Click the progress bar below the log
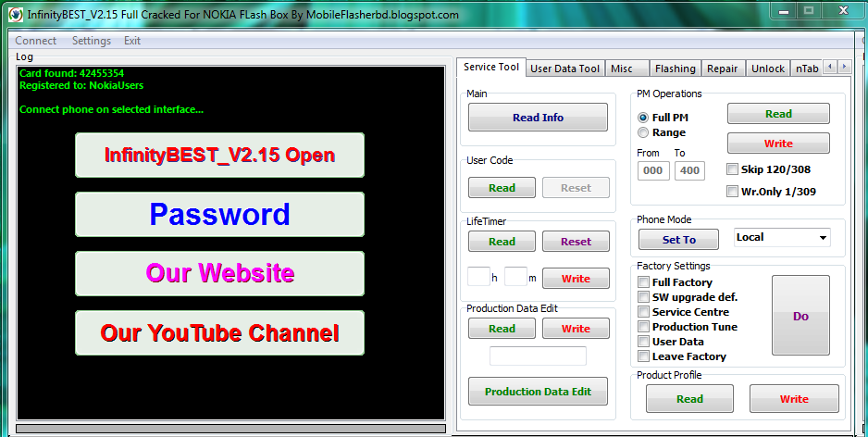 [x=230, y=429]
